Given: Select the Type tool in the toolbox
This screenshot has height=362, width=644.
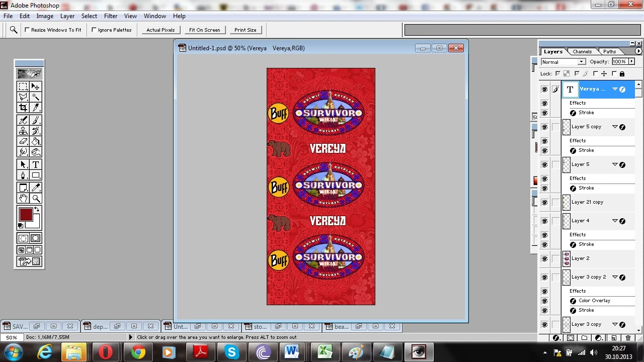Looking at the screenshot, I should tap(36, 164).
